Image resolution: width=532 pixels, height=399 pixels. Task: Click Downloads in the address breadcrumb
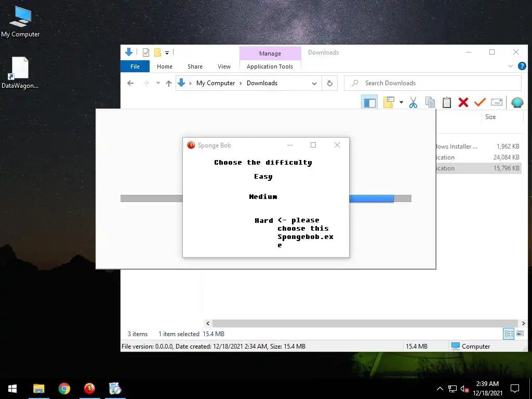262,83
